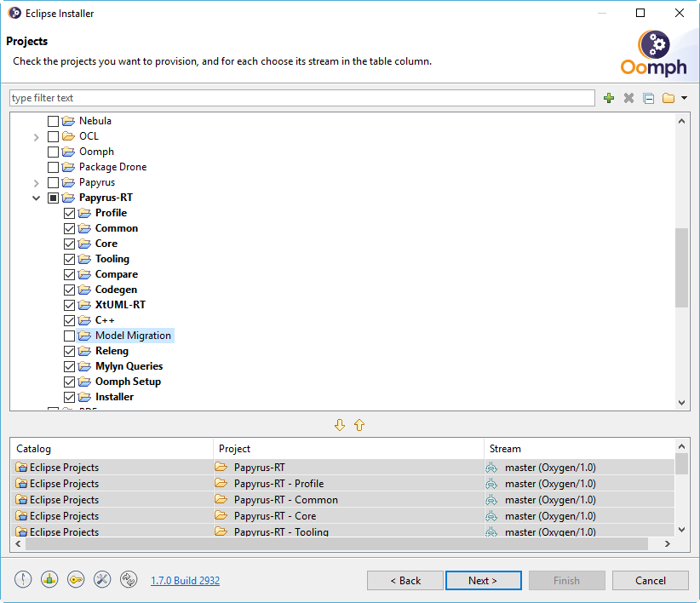Click the Papyrus-RT folder icon in tree
This screenshot has height=603, width=700.
pos(68,198)
